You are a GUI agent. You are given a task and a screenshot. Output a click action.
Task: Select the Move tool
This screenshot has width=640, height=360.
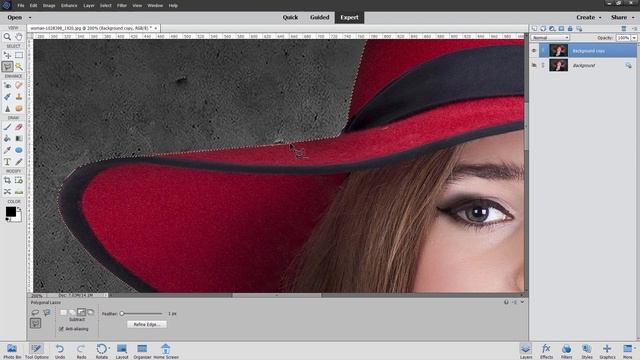[7, 55]
